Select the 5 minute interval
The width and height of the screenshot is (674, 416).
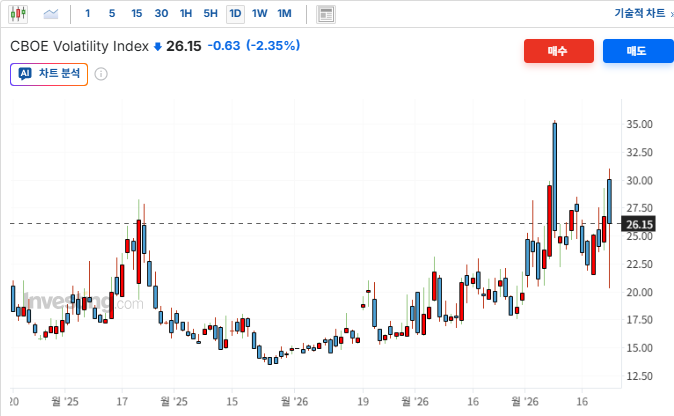112,14
